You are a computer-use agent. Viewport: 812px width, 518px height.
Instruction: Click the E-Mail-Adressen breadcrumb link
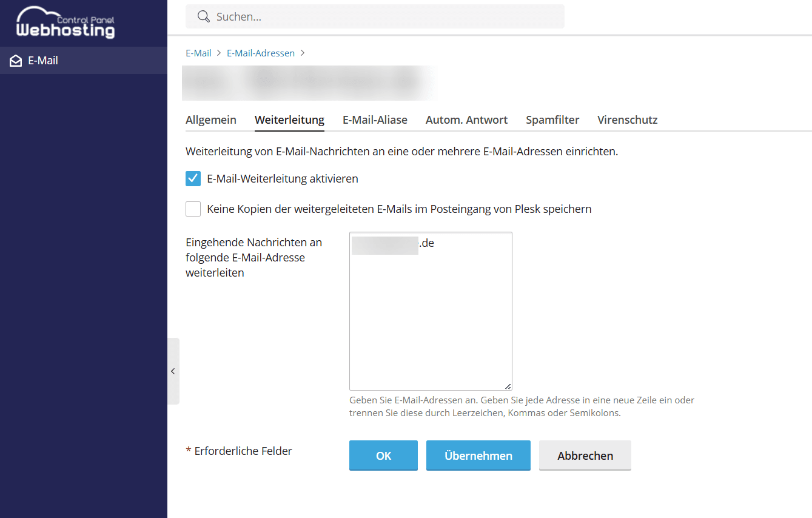click(261, 53)
